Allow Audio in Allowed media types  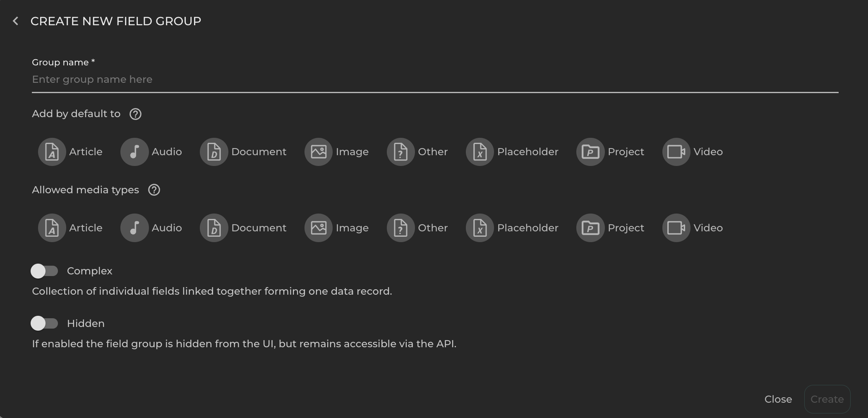[x=134, y=228]
